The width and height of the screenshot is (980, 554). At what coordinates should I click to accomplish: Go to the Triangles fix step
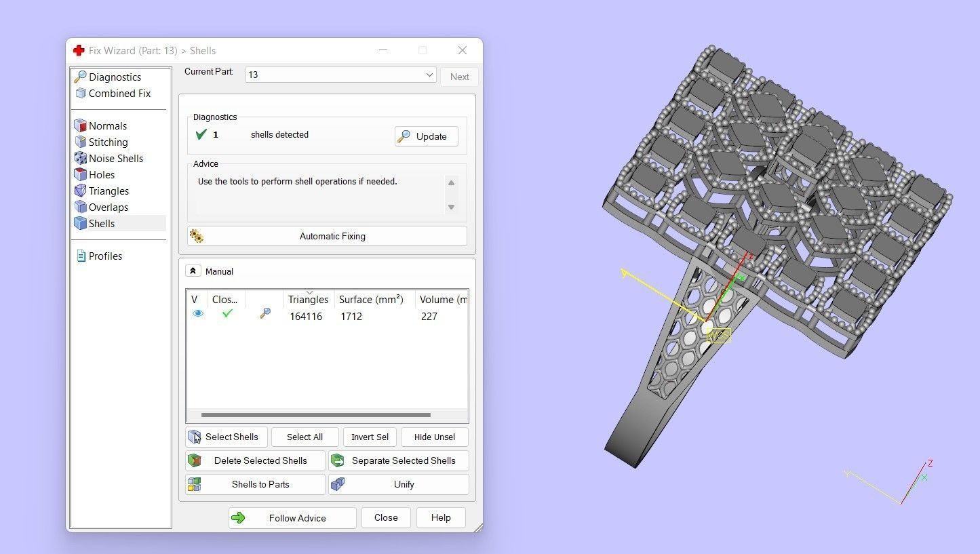(x=109, y=191)
